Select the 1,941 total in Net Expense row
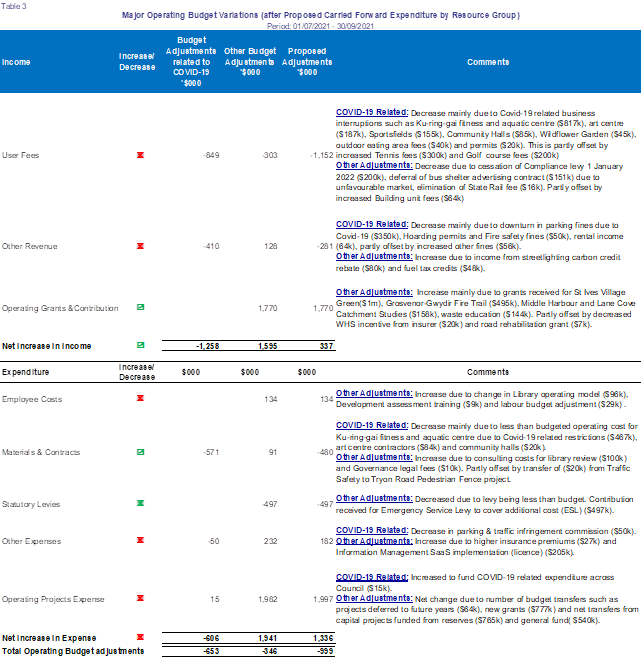Image resolution: width=642 pixels, height=658 pixels. coord(268,638)
